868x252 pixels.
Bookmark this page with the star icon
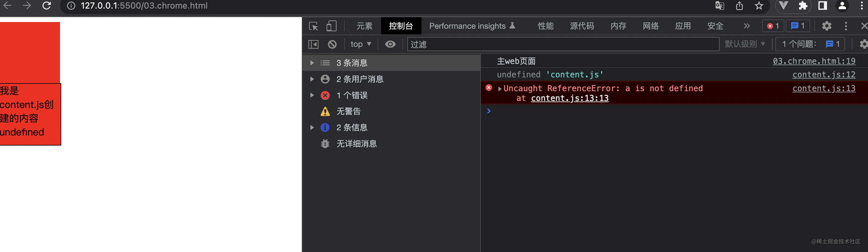(x=759, y=6)
